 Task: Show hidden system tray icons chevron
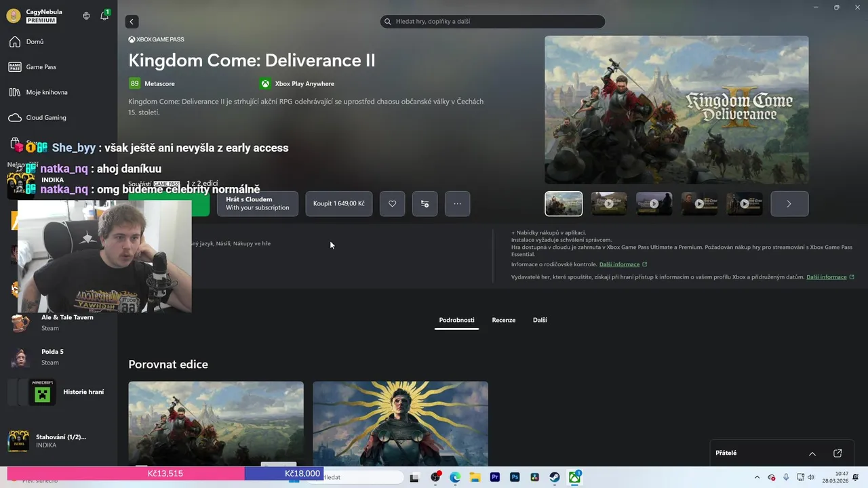[x=757, y=478]
